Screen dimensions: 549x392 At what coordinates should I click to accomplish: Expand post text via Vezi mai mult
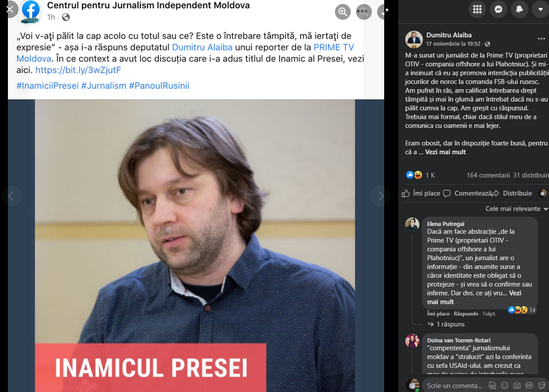coord(445,152)
